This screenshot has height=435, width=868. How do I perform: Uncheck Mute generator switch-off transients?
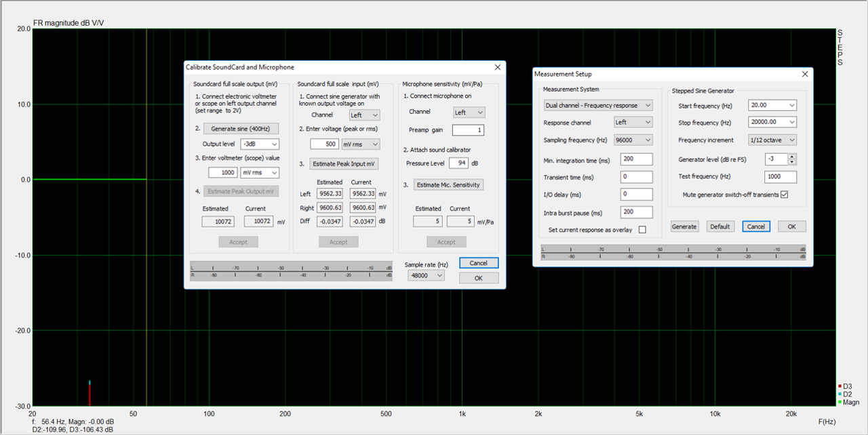click(785, 194)
